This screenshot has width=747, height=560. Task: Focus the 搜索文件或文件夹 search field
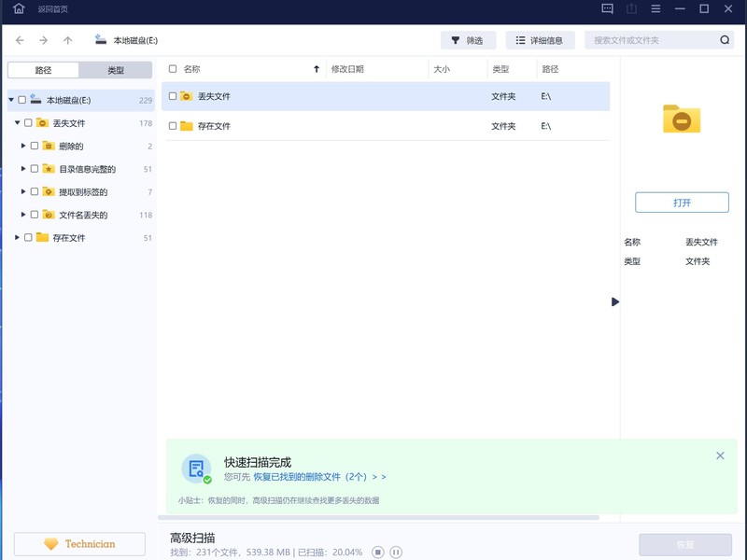point(659,40)
